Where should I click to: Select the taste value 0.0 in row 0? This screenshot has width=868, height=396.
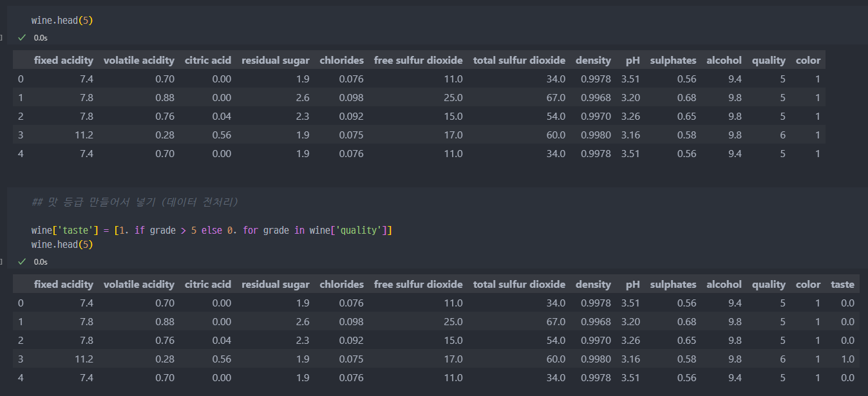click(847, 303)
